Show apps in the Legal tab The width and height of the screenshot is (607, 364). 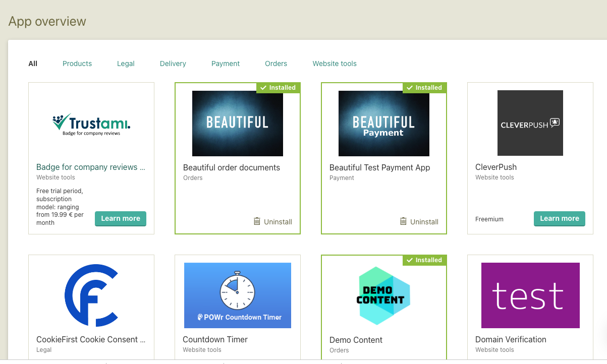click(x=126, y=64)
